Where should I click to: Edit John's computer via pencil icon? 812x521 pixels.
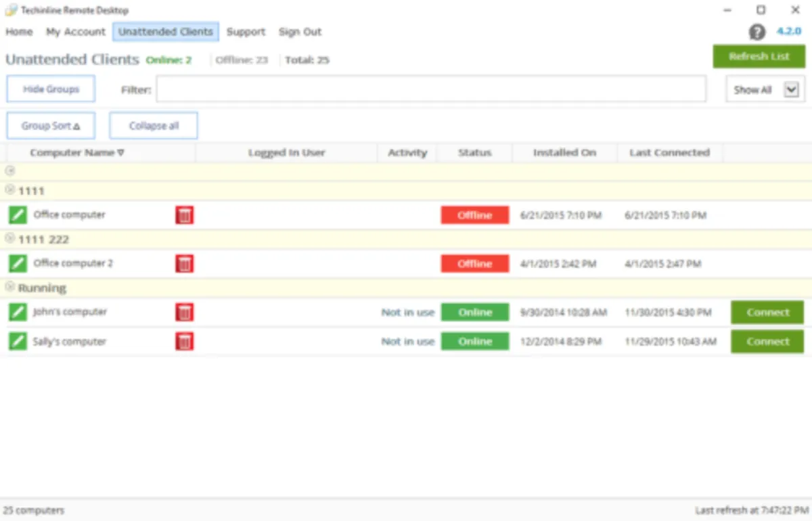click(18, 312)
